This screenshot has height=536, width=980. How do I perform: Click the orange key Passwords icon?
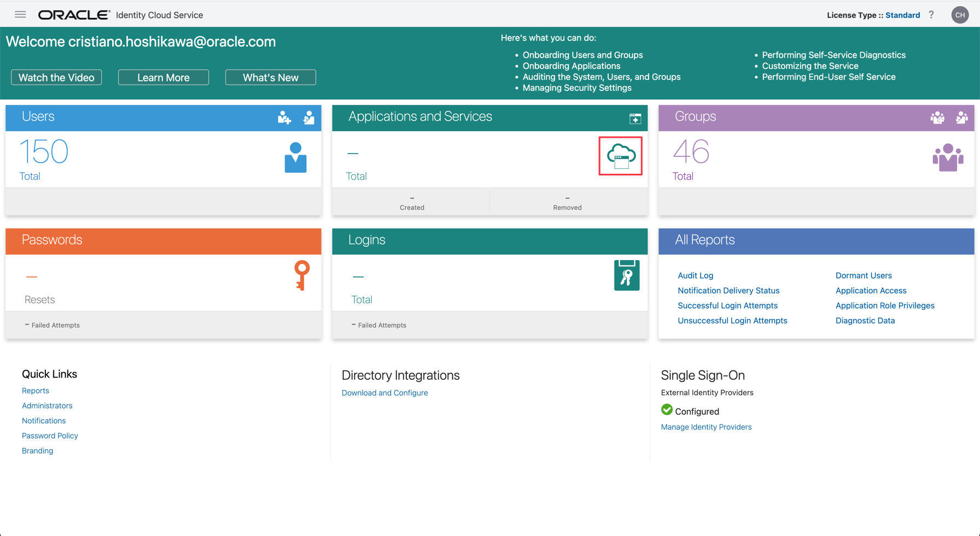tap(301, 275)
